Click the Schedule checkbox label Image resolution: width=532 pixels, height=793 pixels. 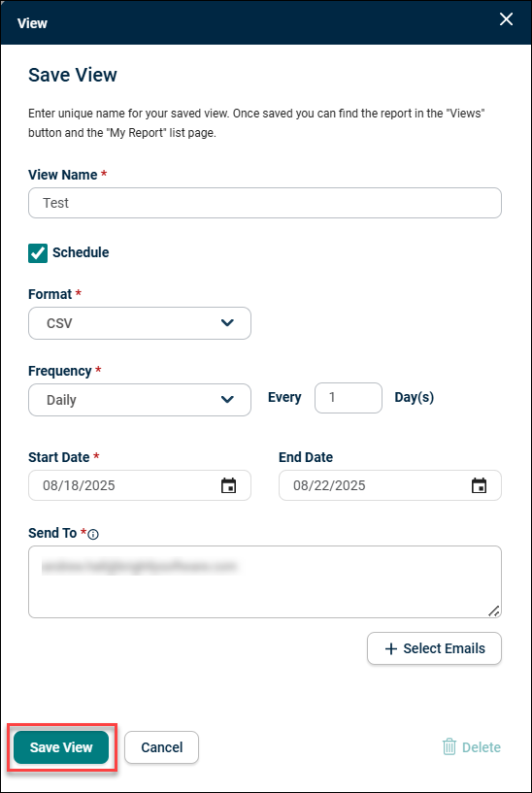81,252
